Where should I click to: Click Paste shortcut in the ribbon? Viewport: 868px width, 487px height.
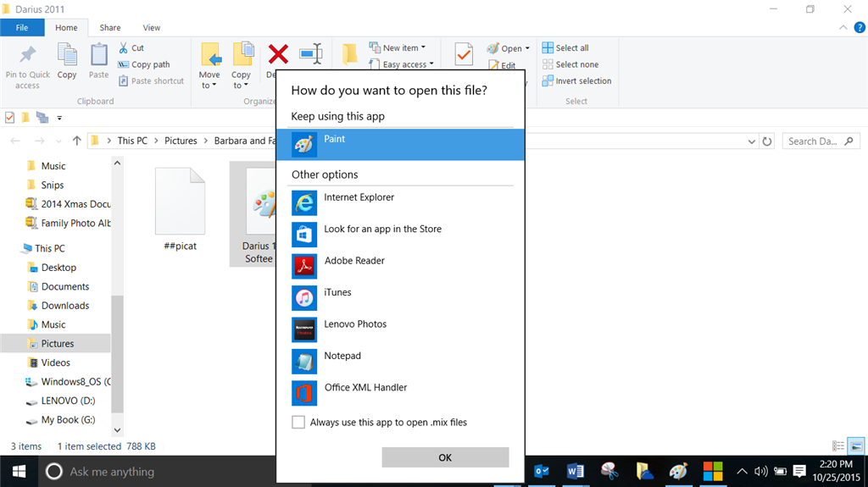151,80
